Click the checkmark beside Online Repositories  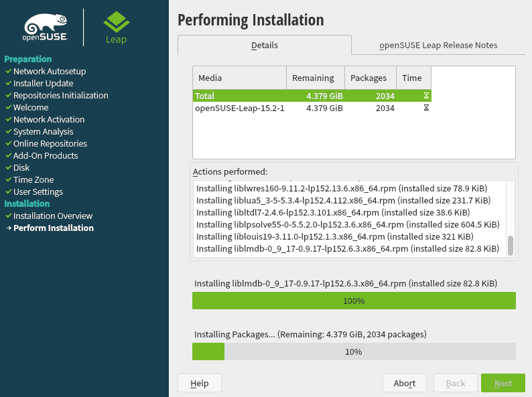(9, 143)
